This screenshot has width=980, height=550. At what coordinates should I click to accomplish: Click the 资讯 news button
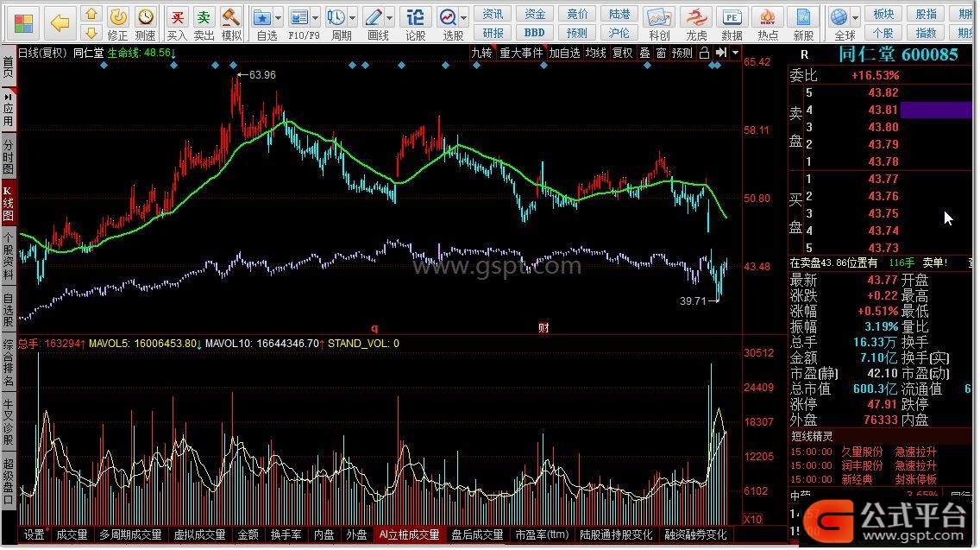(x=493, y=14)
